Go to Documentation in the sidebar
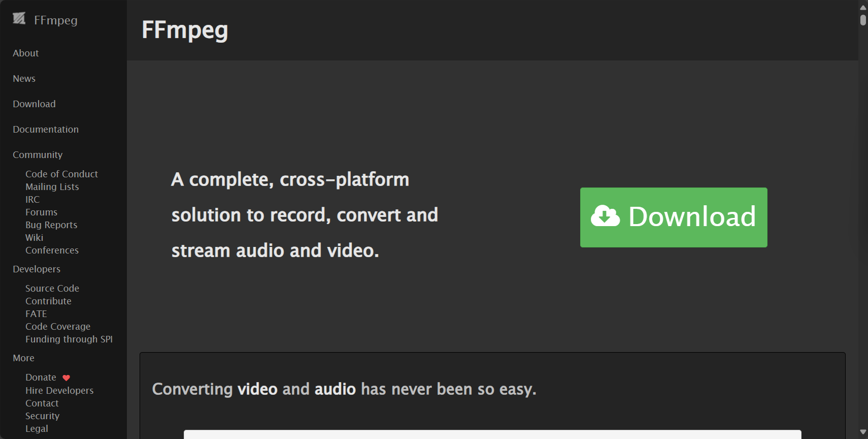The height and width of the screenshot is (439, 868). [46, 130]
